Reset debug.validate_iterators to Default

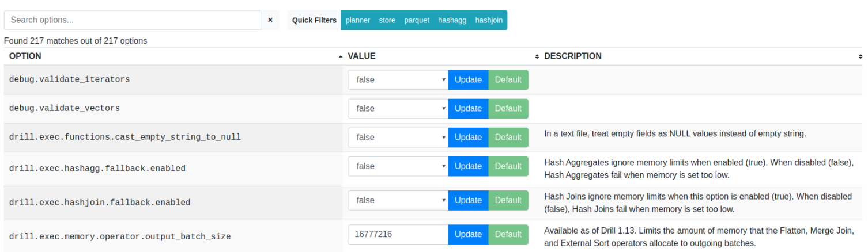point(508,80)
